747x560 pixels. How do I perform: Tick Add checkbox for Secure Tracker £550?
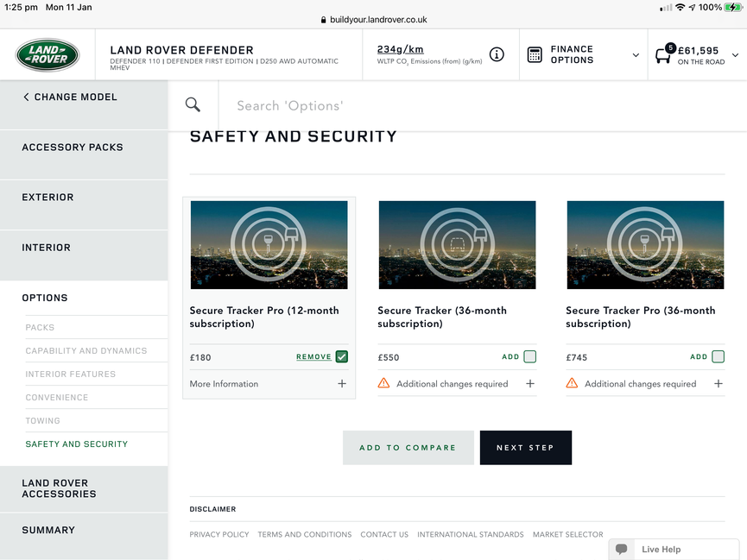pos(529,356)
